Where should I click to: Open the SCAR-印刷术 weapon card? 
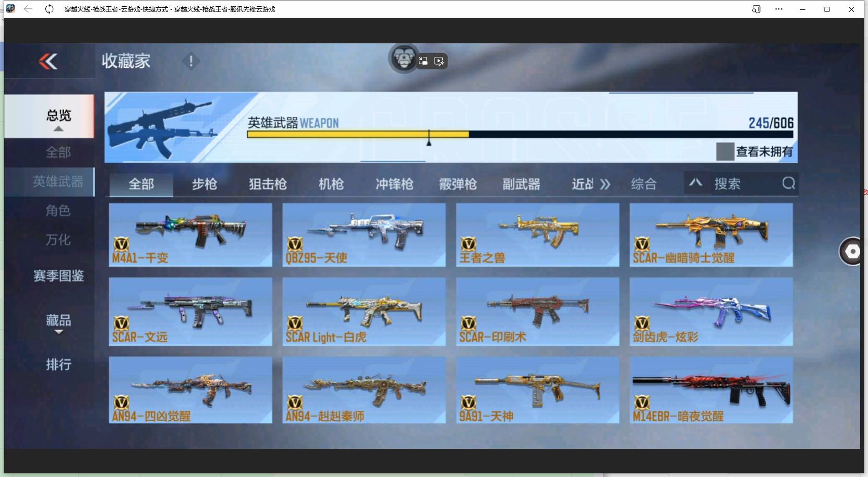click(538, 312)
